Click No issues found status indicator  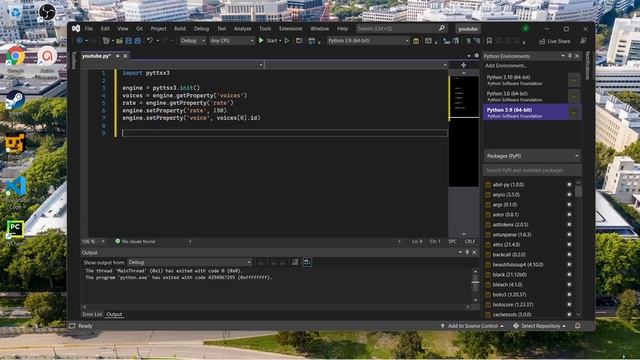click(135, 241)
